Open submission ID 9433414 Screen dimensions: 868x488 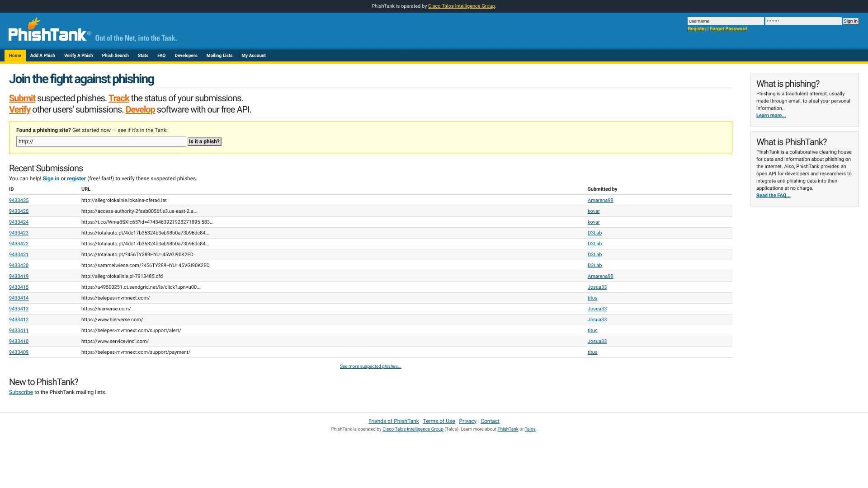(19, 298)
